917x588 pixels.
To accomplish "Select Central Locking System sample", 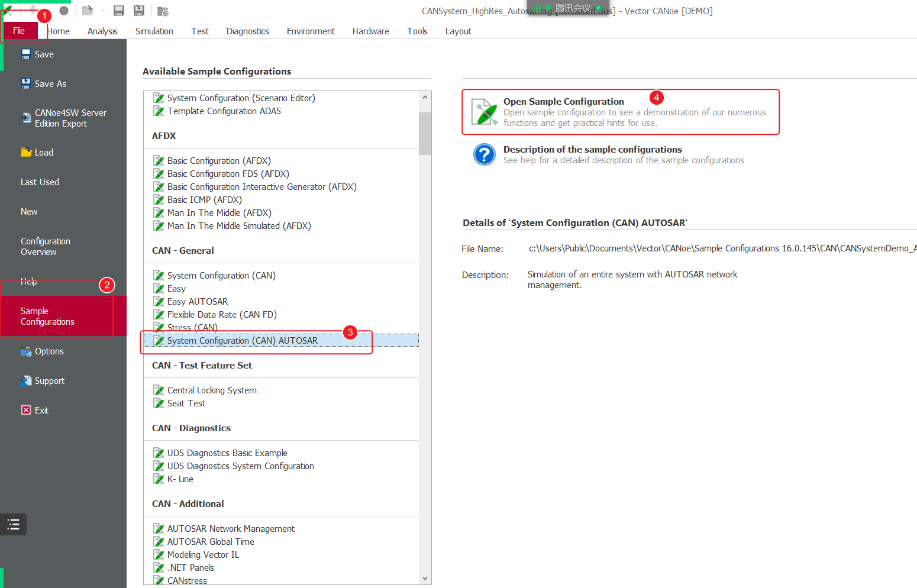I will click(x=212, y=390).
